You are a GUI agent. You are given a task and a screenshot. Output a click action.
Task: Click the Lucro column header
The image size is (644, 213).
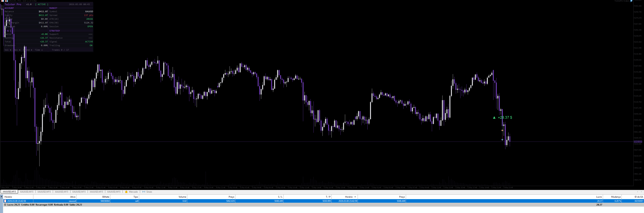point(599,197)
